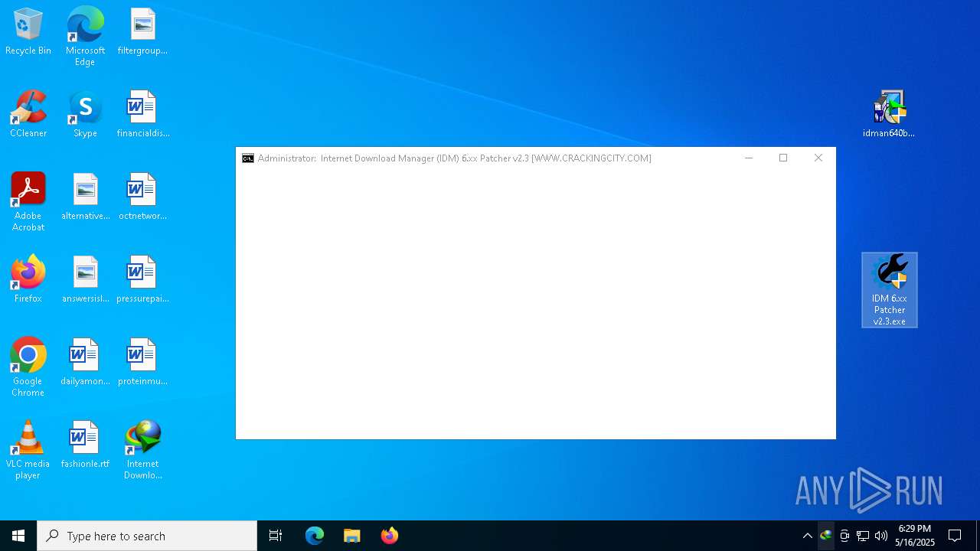This screenshot has width=980, height=551.
Task: Select the Adobe Acrobat desktop shortcut
Action: point(28,201)
